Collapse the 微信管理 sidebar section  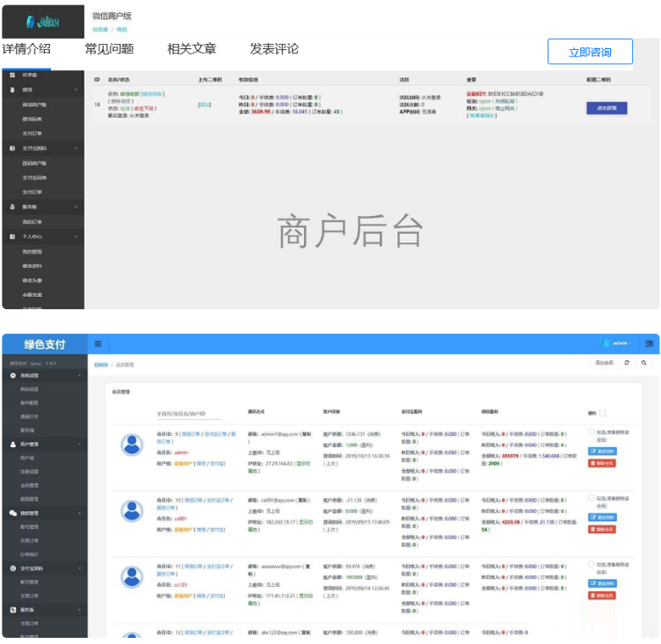(78, 512)
